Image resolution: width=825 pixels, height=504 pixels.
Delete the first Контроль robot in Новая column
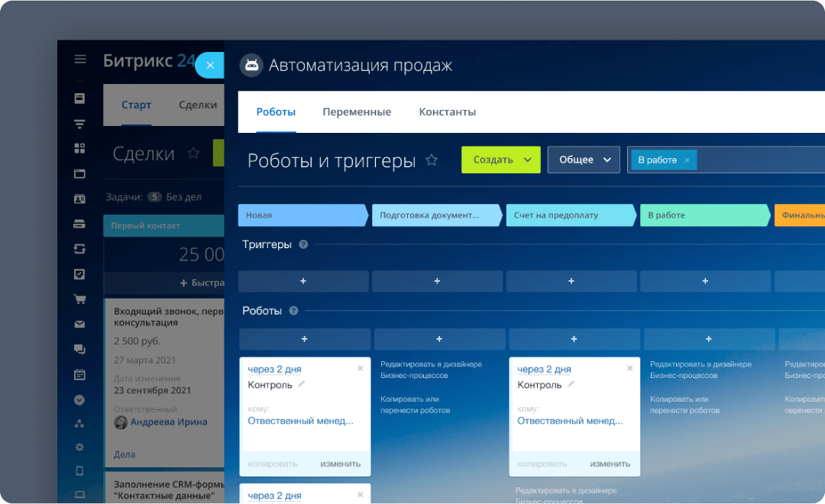pyautogui.click(x=361, y=368)
